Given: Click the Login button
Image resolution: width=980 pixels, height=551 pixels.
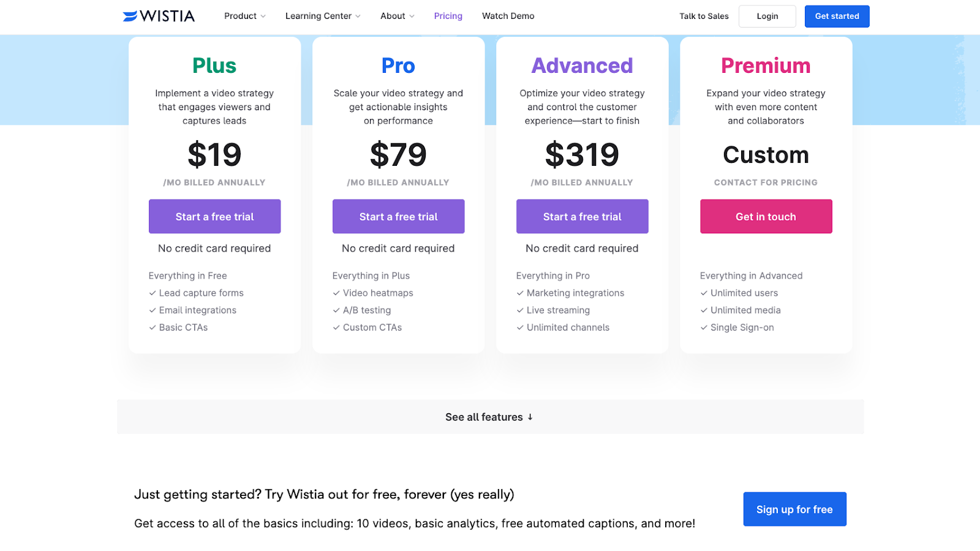Looking at the screenshot, I should [767, 16].
